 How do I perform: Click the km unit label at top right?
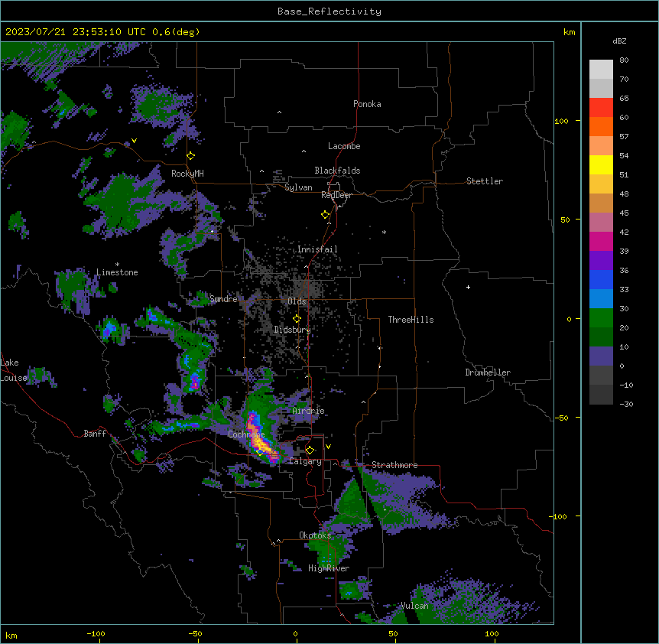(x=570, y=32)
